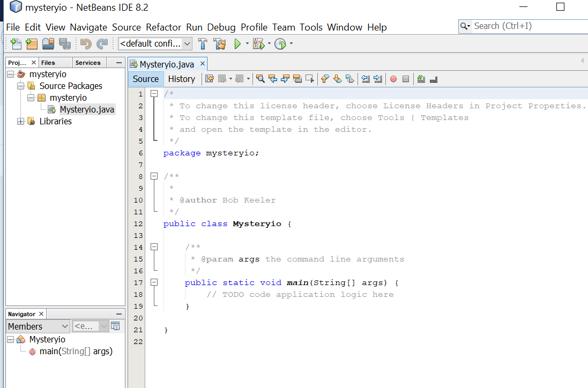Run the project with green play icon
This screenshot has width=588, height=388.
click(x=237, y=44)
